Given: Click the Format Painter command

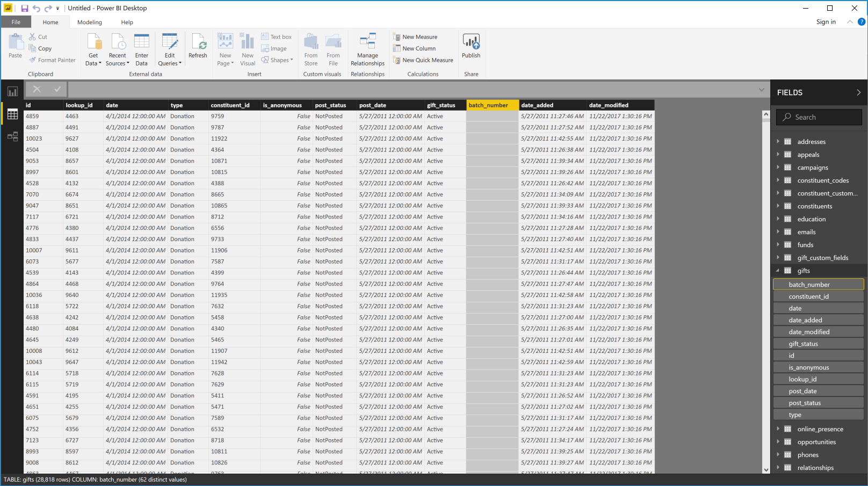Looking at the screenshot, I should 52,60.
